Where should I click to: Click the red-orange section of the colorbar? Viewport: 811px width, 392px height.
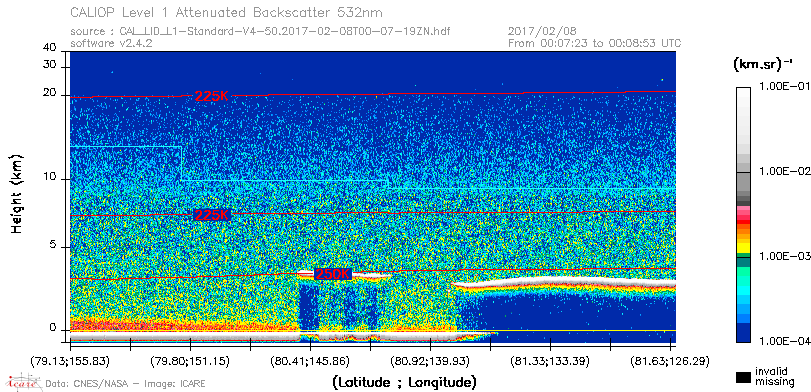[743, 223]
